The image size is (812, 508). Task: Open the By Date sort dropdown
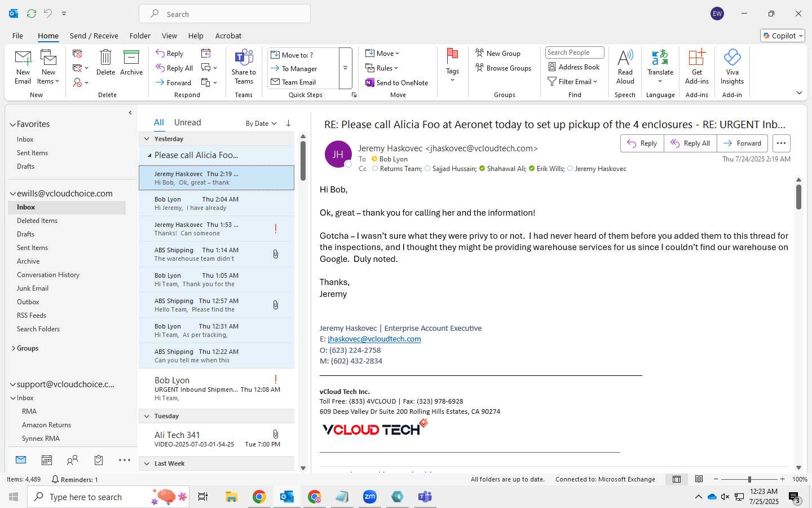point(261,123)
